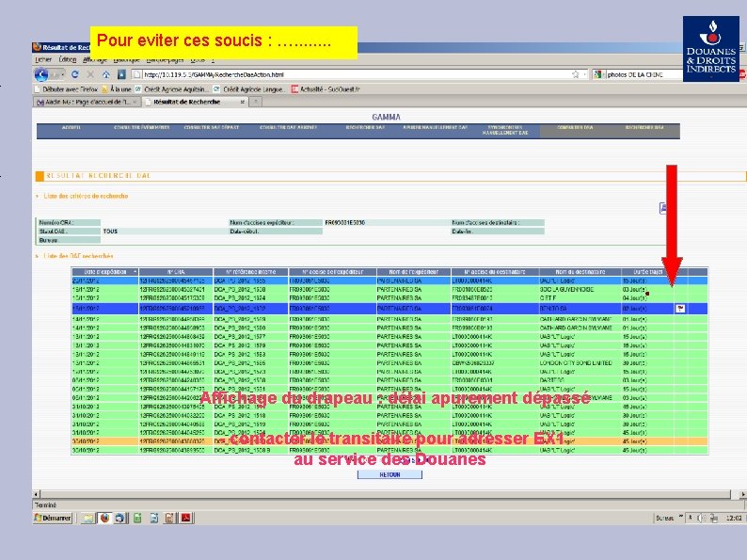Click the 'Bureau' toolbar label in taskbar
The width and height of the screenshot is (747, 560).
tap(664, 518)
